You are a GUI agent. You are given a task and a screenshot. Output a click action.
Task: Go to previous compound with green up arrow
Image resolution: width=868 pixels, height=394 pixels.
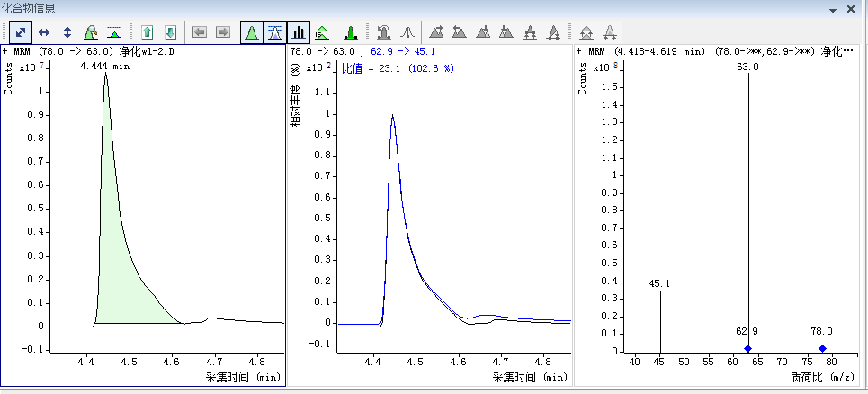tap(148, 32)
